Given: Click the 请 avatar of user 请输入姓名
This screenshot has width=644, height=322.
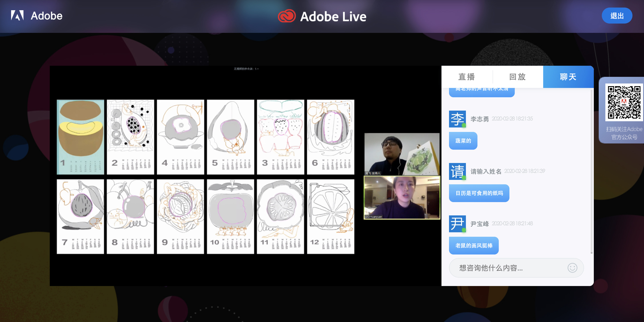Looking at the screenshot, I should [457, 171].
